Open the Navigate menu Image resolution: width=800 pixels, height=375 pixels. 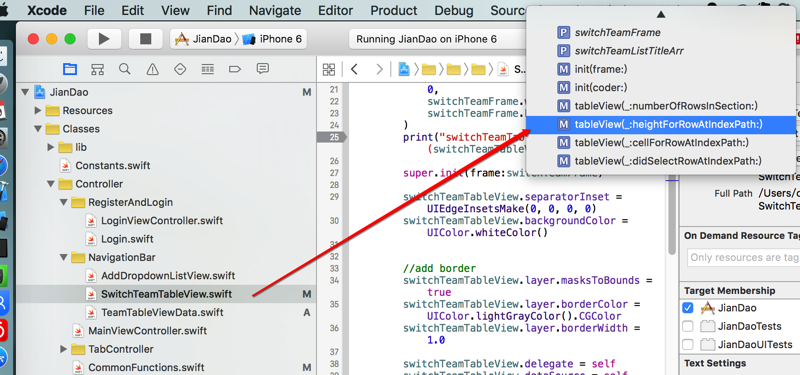pos(276,10)
